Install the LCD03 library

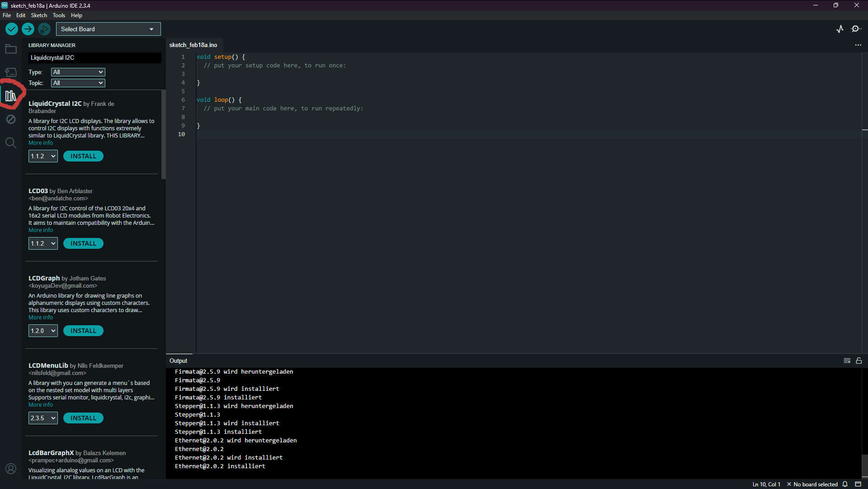pos(83,243)
